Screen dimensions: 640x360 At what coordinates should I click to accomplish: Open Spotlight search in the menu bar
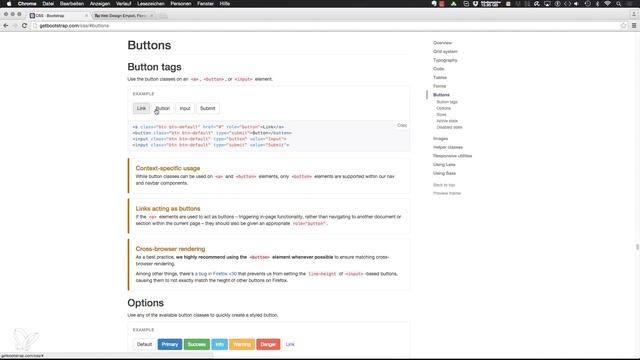(619, 4)
